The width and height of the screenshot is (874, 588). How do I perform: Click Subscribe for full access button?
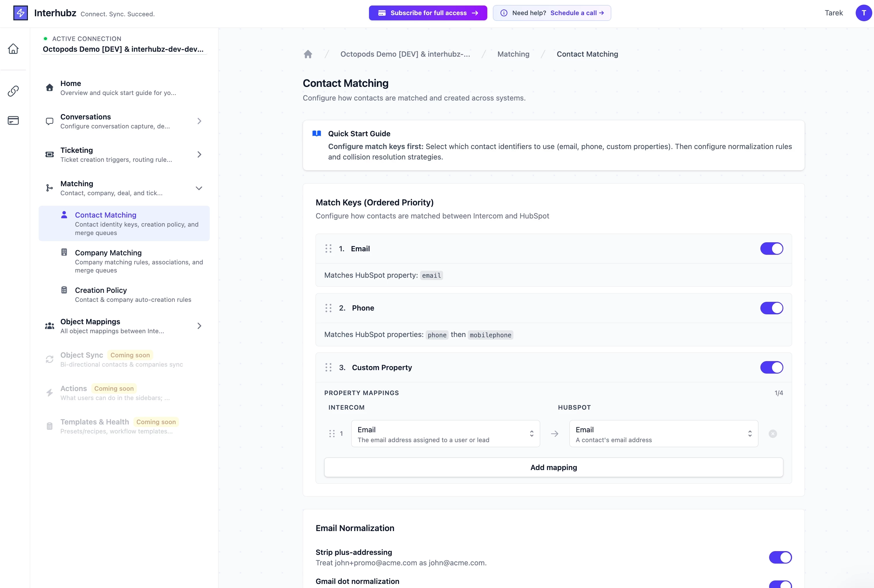pyautogui.click(x=428, y=13)
